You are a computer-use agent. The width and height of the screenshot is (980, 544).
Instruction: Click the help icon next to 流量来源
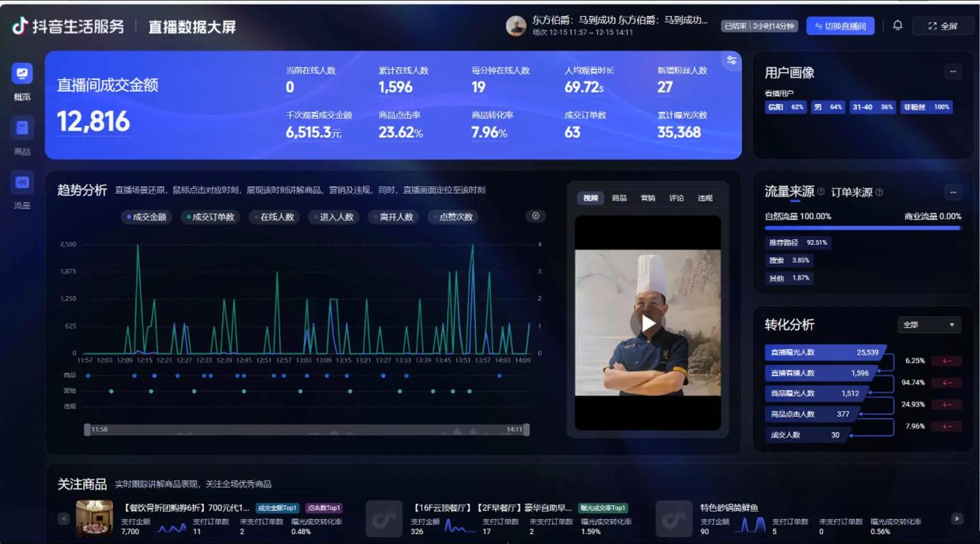822,191
